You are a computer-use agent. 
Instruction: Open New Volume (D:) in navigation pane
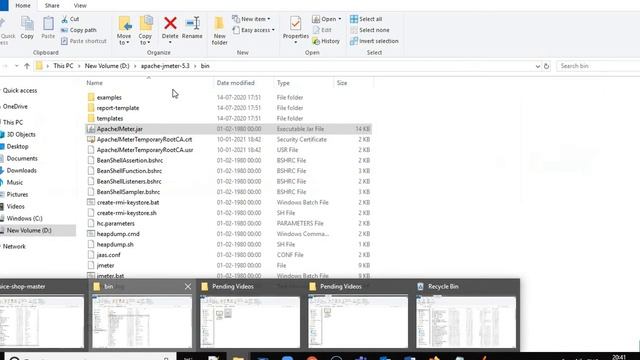[x=29, y=231]
